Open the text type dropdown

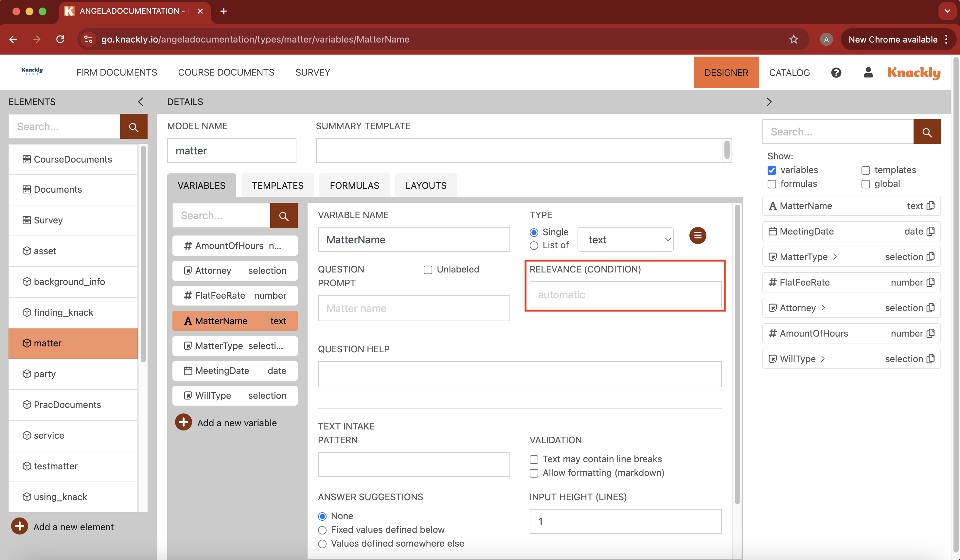tap(625, 240)
